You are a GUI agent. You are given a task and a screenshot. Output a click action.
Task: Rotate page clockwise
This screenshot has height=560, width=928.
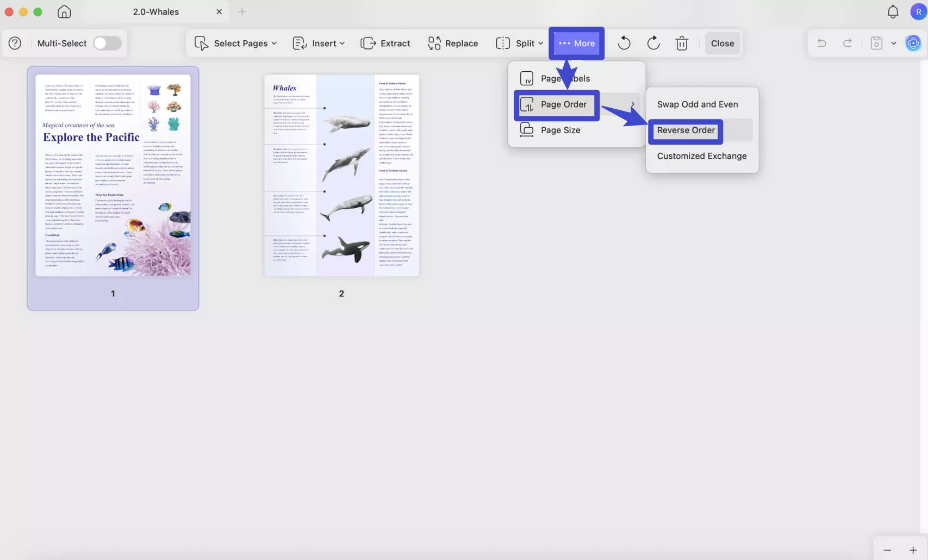[653, 43]
